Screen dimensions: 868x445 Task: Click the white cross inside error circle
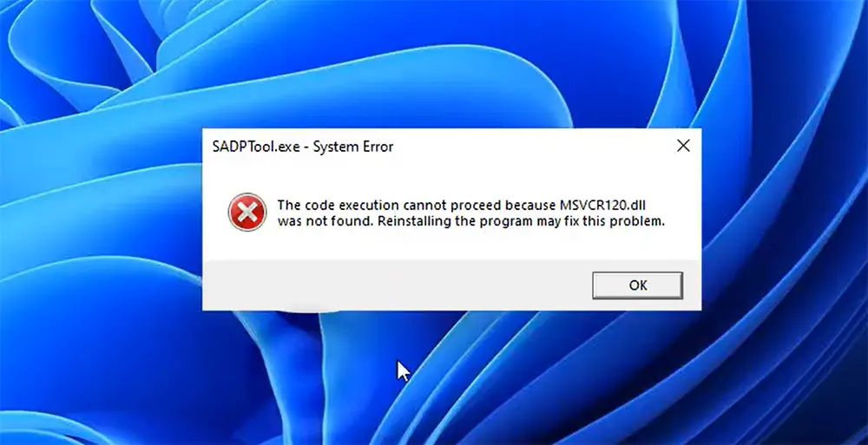click(x=247, y=212)
